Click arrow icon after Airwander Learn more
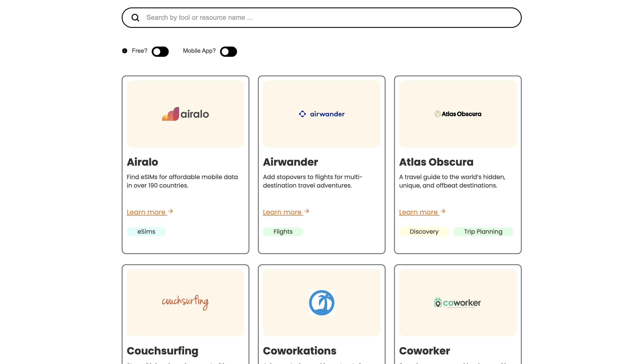This screenshot has height=364, width=643. click(307, 211)
